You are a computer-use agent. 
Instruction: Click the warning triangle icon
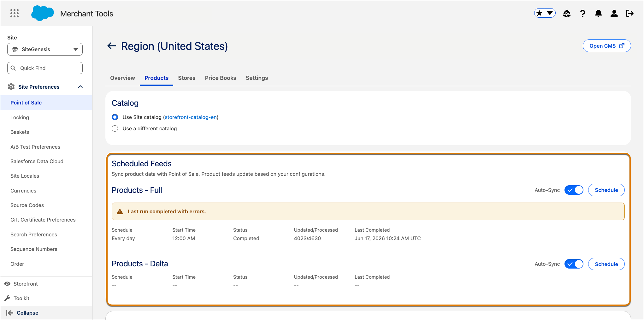[x=120, y=211]
